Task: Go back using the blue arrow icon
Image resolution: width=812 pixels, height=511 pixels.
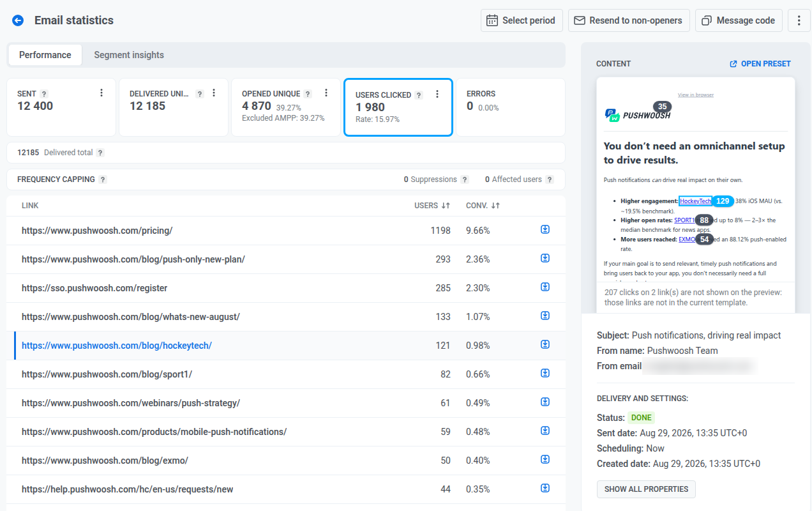Action: pyautogui.click(x=18, y=20)
